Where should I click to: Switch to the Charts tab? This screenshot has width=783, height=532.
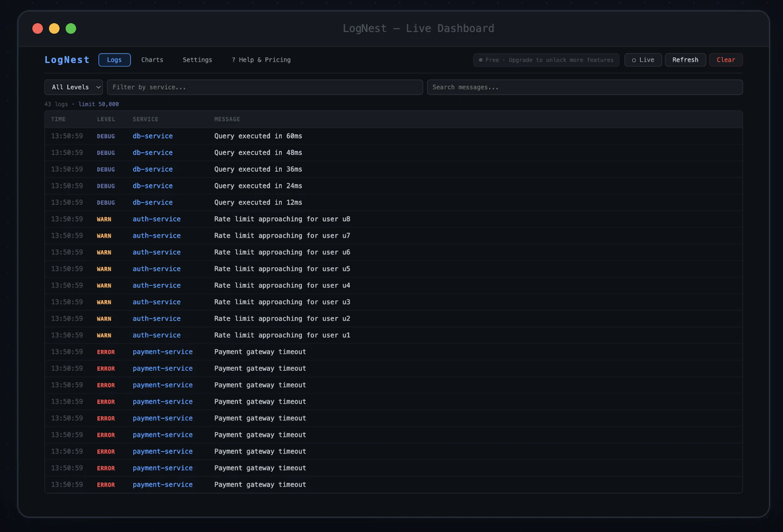pyautogui.click(x=152, y=60)
